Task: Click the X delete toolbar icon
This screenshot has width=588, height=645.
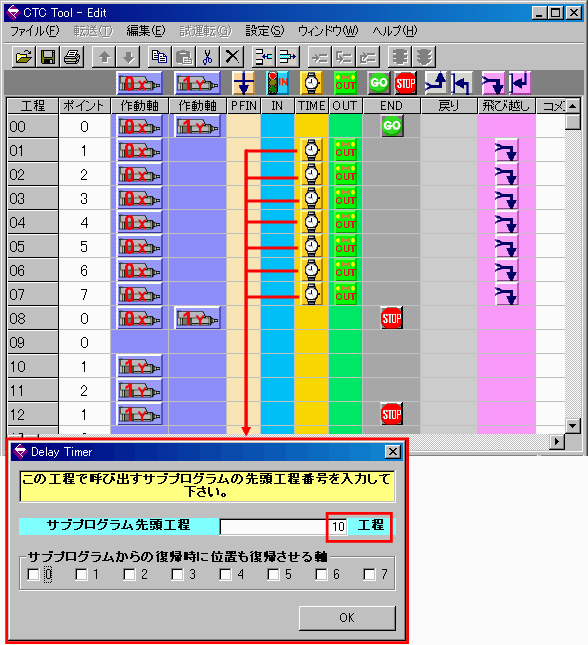Action: pos(232,57)
